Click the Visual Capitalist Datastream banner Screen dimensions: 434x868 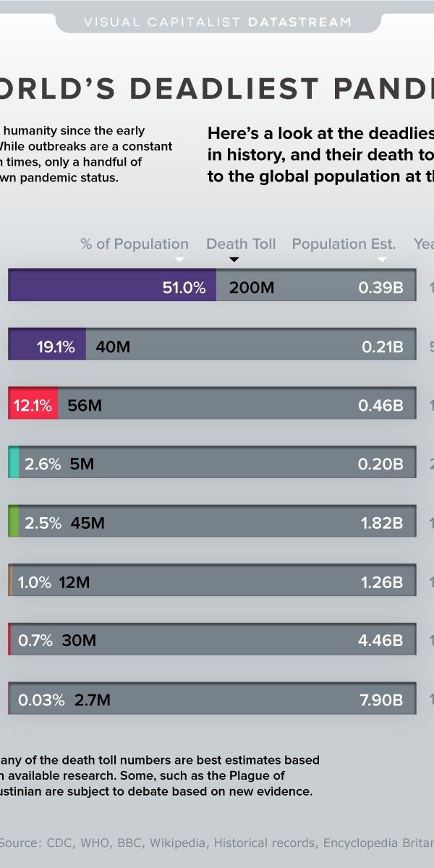coord(217,22)
